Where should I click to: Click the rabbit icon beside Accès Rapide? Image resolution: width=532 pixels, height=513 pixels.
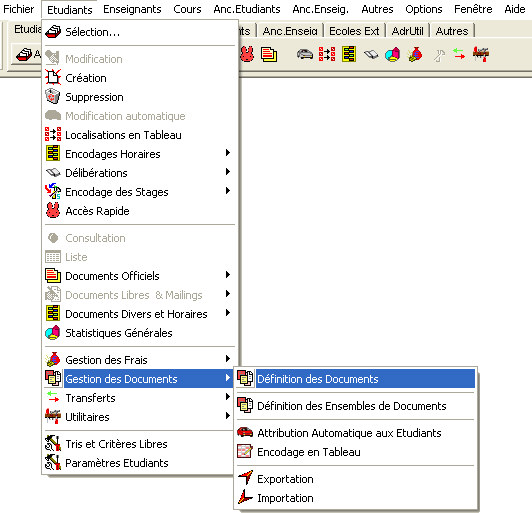[x=53, y=210]
